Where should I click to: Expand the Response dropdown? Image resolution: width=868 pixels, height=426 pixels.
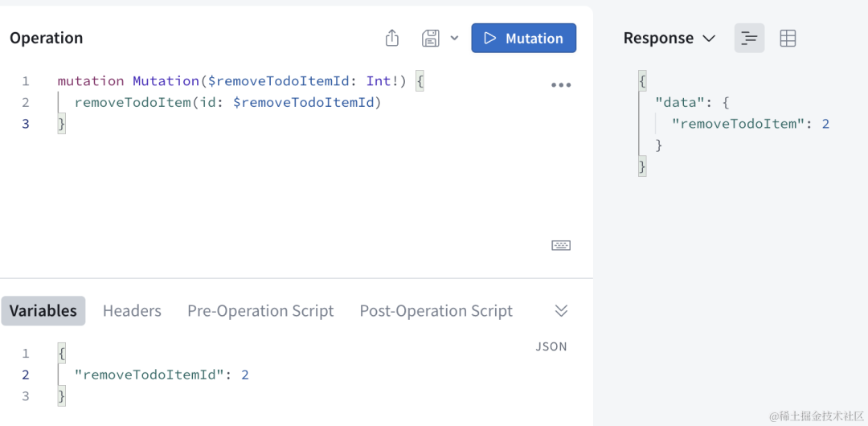coord(669,39)
